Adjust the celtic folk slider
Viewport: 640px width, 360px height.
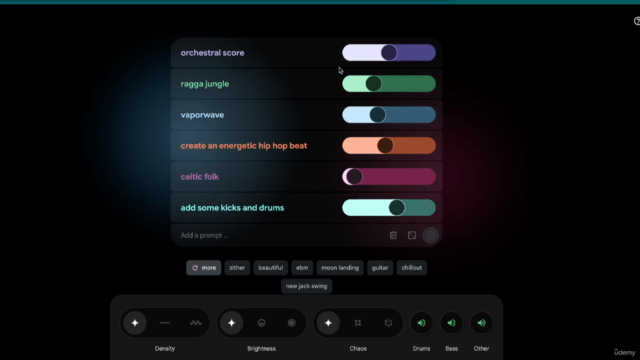[389, 177]
